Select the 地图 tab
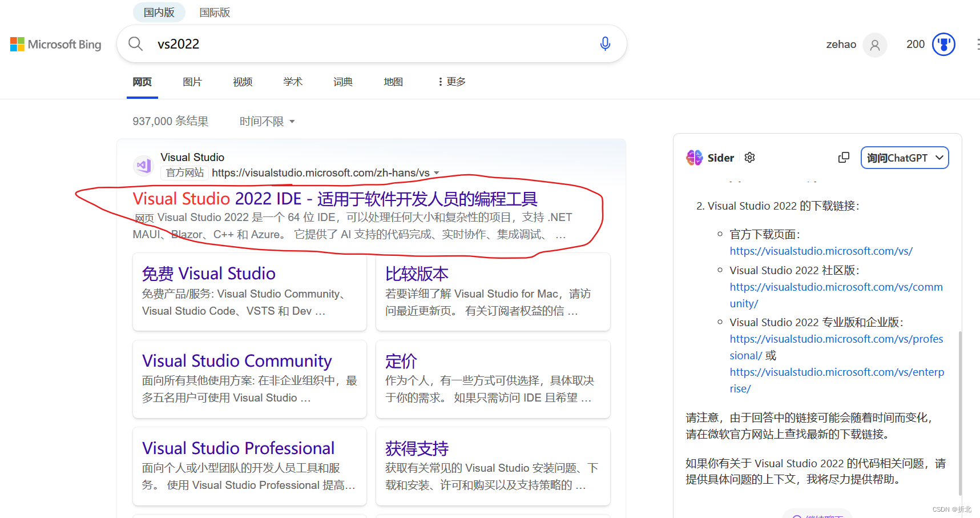The image size is (980, 518). 393,82
